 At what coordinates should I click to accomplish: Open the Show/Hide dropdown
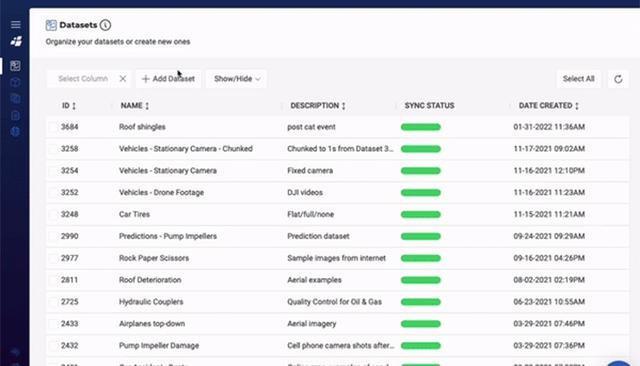click(x=236, y=79)
